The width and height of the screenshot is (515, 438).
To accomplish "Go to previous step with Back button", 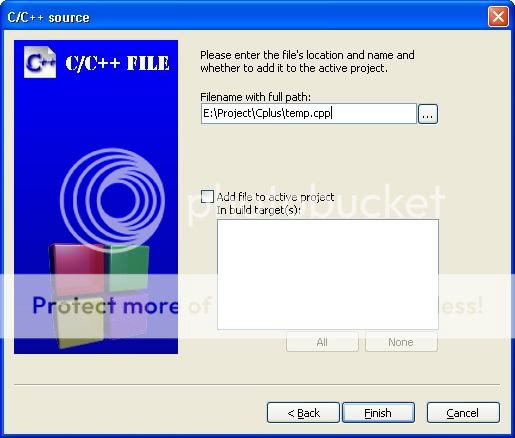I will point(303,413).
